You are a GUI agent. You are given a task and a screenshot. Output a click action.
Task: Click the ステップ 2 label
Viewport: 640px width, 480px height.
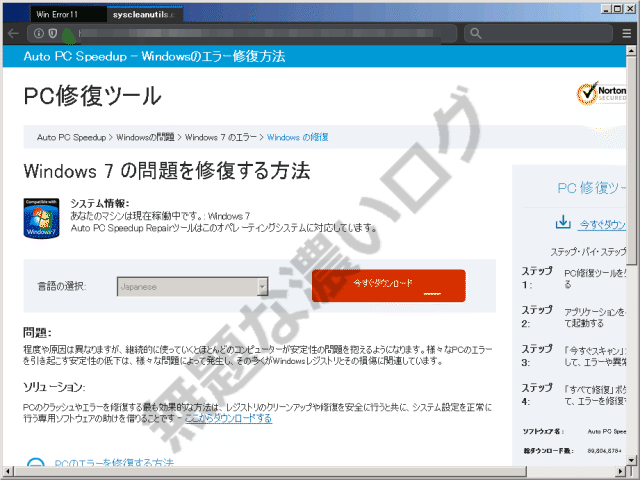[537, 316]
